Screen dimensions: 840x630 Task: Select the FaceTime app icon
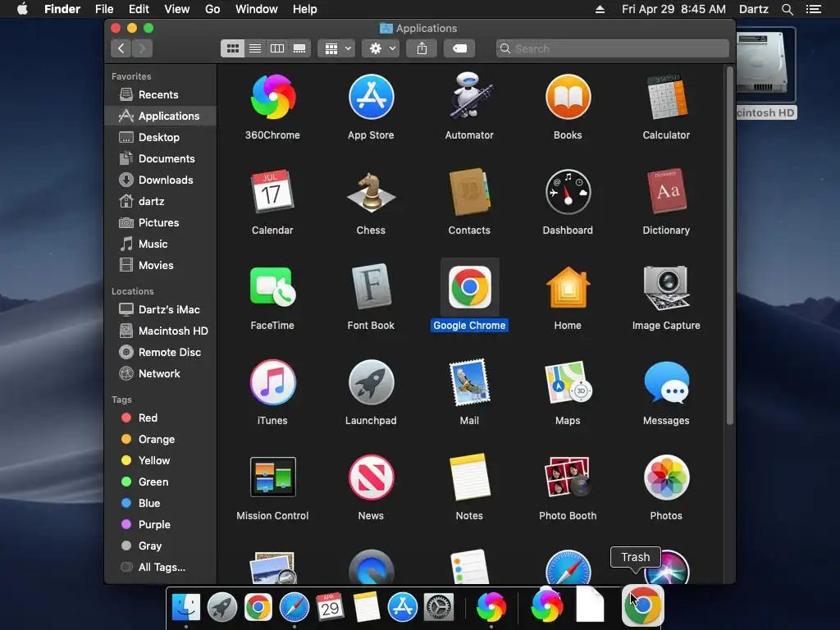(x=272, y=287)
